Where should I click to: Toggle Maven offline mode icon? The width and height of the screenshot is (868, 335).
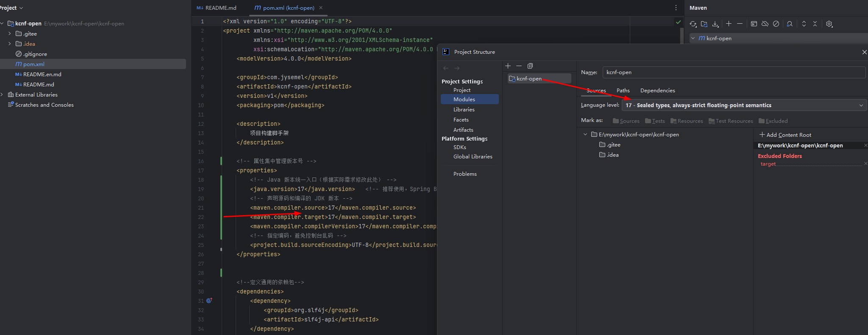point(765,24)
